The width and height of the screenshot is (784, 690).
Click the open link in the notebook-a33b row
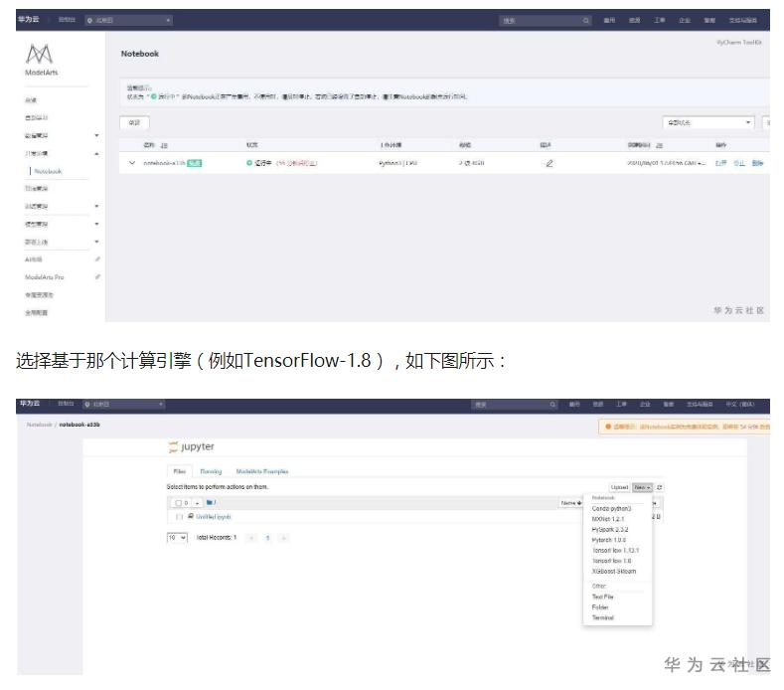pyautogui.click(x=720, y=163)
